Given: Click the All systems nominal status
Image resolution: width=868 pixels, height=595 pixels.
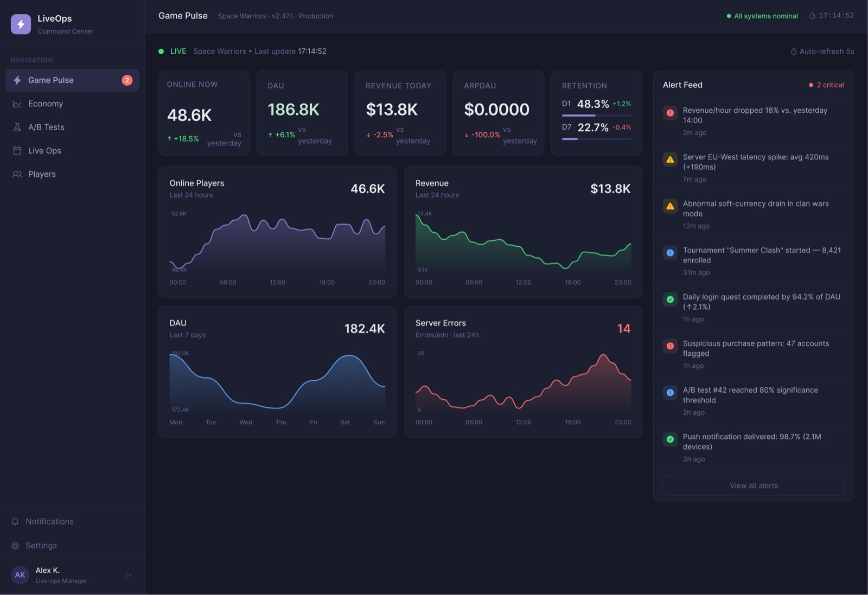Looking at the screenshot, I should [762, 16].
